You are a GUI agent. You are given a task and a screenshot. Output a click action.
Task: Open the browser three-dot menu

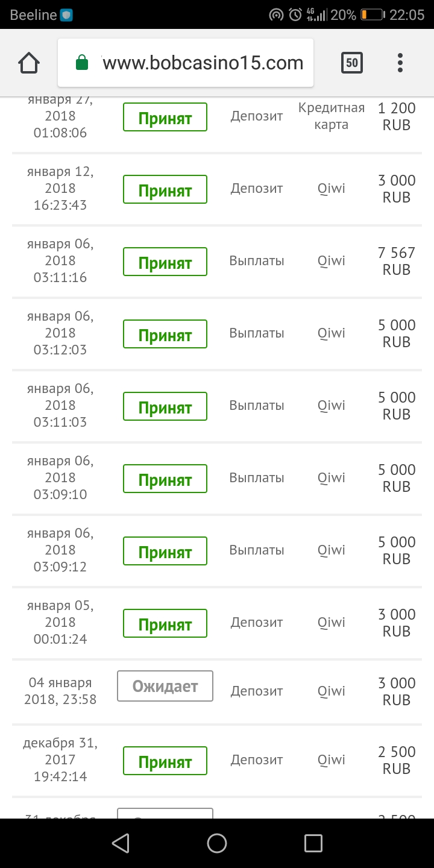tap(400, 63)
